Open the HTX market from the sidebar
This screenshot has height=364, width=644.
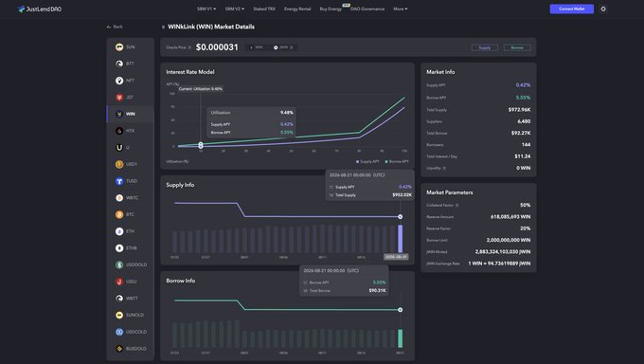pos(130,131)
